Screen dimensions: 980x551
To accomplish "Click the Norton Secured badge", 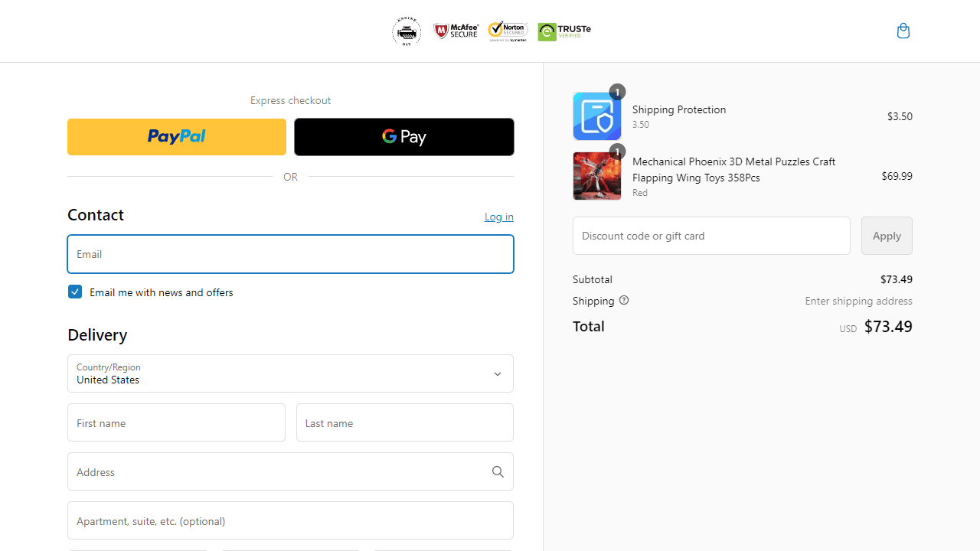I will pos(508,31).
